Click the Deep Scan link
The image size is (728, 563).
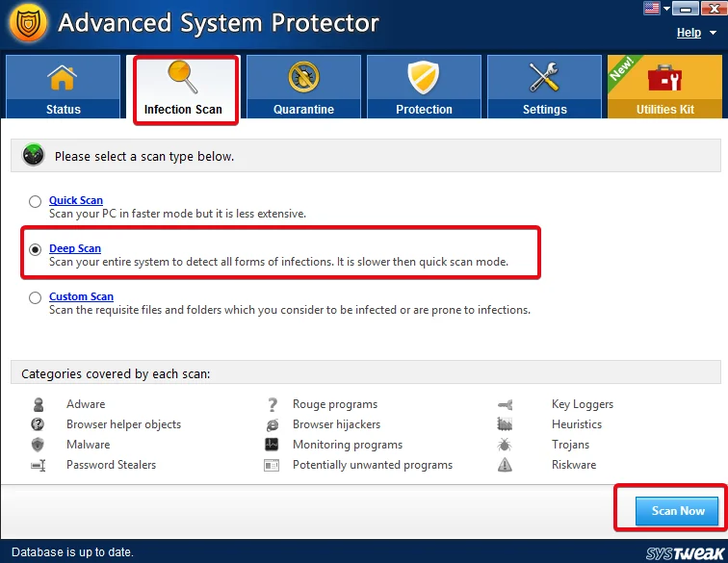pyautogui.click(x=75, y=248)
